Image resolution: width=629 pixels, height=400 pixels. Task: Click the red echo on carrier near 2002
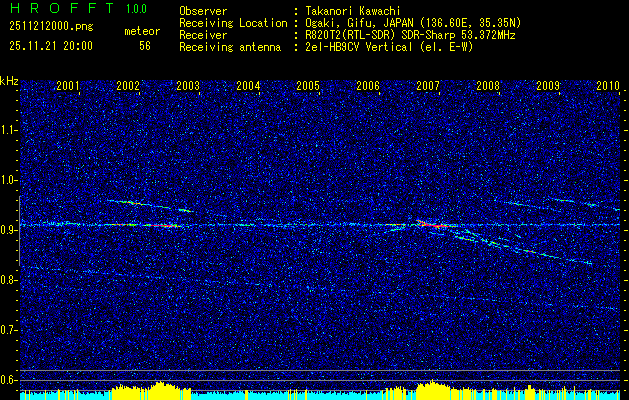pyautogui.click(x=162, y=225)
